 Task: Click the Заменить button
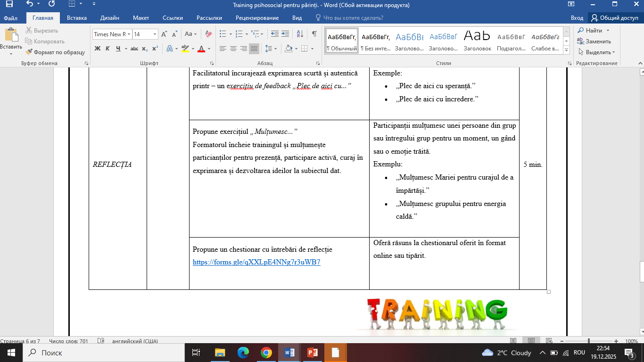[594, 41]
